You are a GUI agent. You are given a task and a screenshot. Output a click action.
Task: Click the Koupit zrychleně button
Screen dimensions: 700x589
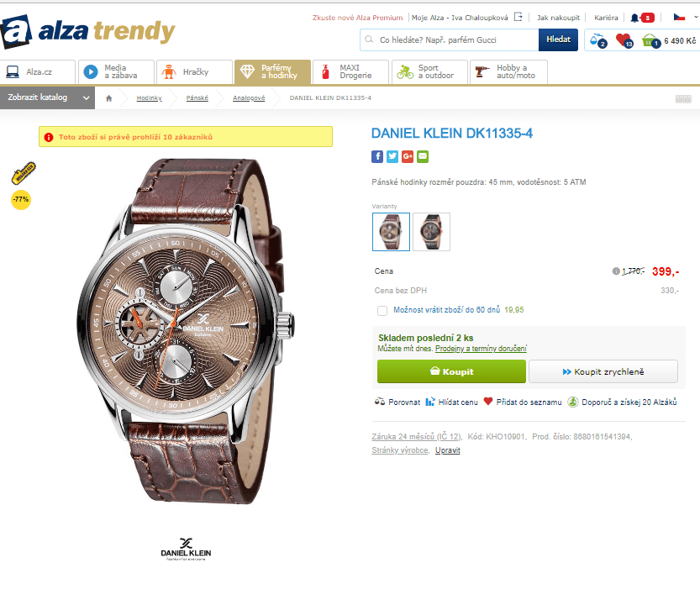pyautogui.click(x=603, y=371)
